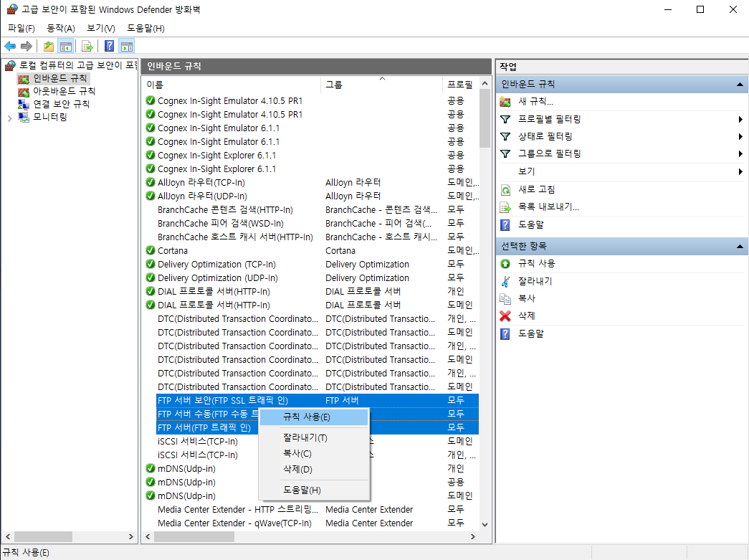Collapse the 인바운드 규칙 actions section
The height and width of the screenshot is (560, 749).
[x=740, y=85]
